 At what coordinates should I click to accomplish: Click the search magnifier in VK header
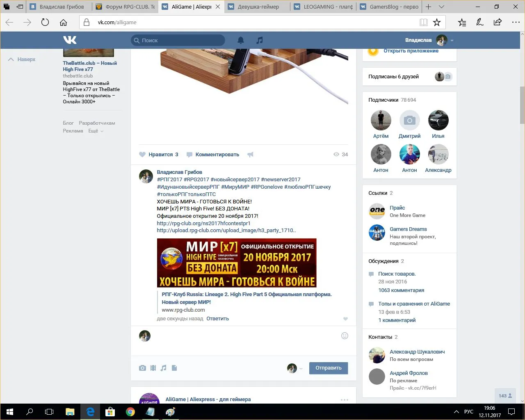pos(137,40)
